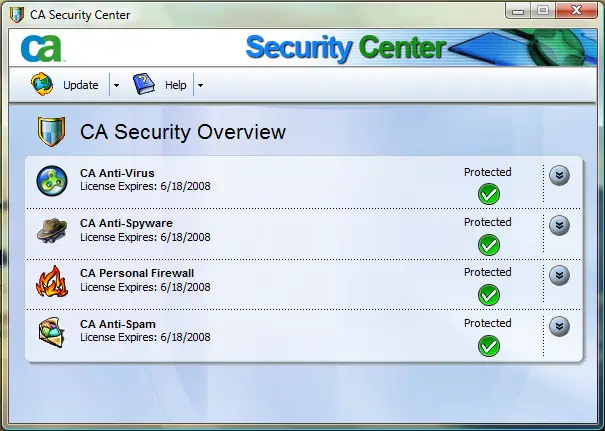Click the Update toolbar label
The width and height of the screenshot is (605, 431).
pyautogui.click(x=81, y=85)
